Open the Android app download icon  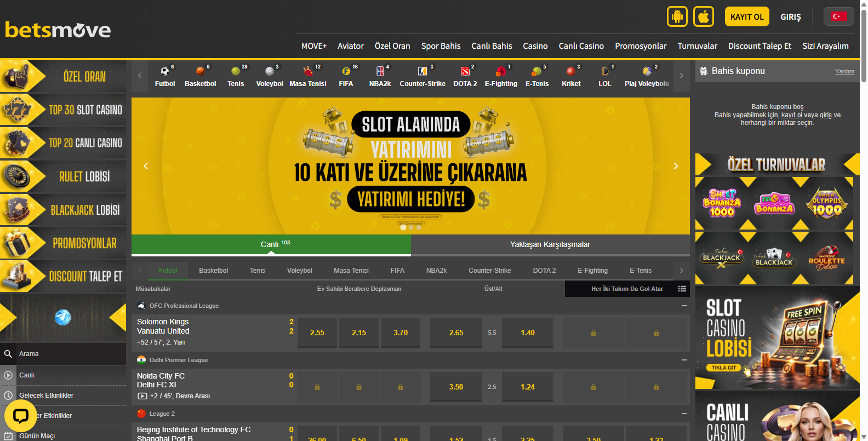click(677, 16)
